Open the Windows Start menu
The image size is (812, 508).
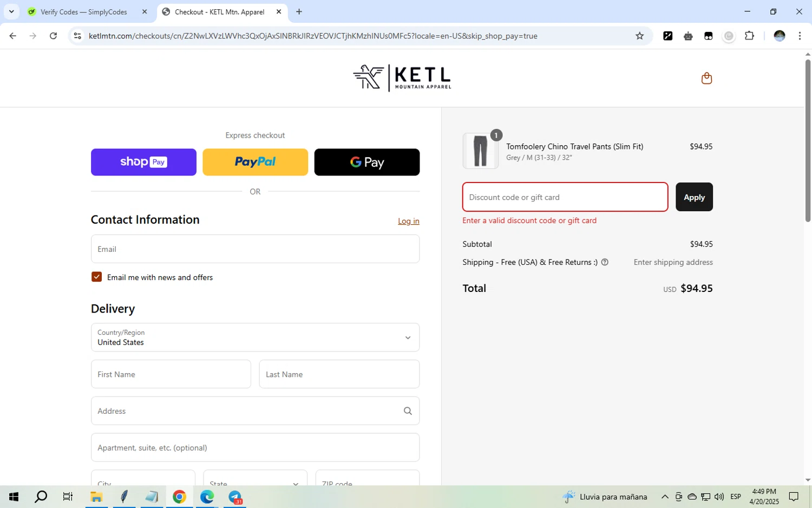14,497
